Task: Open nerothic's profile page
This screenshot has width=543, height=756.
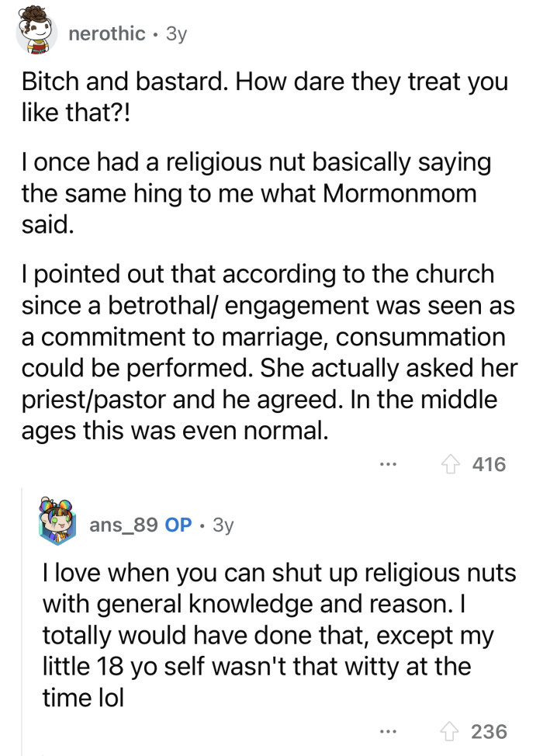Action: point(103,33)
